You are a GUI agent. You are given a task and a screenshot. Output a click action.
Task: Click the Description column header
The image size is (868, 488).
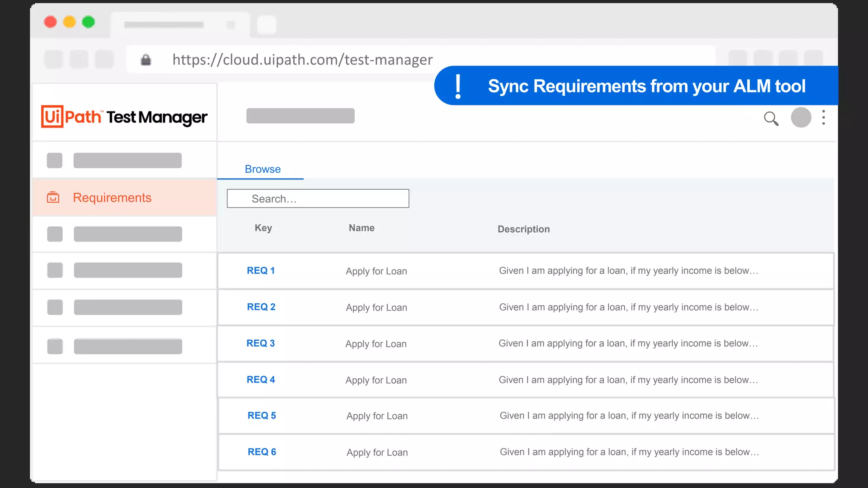tap(523, 229)
